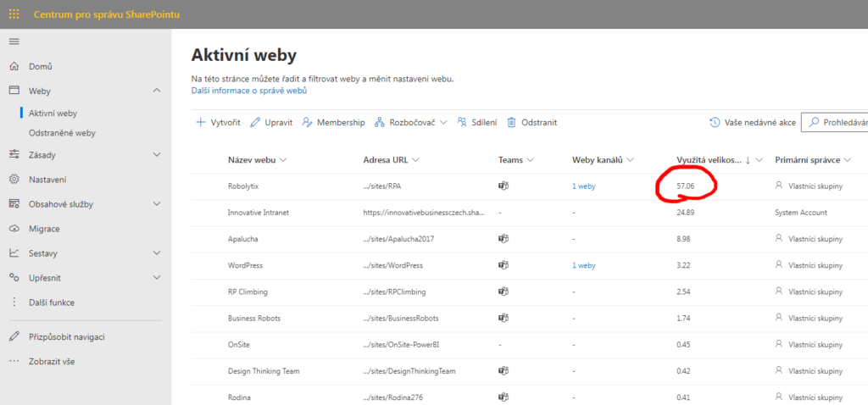Expand the Obsahové služby section
This screenshot has width=868, height=405.
[157, 203]
